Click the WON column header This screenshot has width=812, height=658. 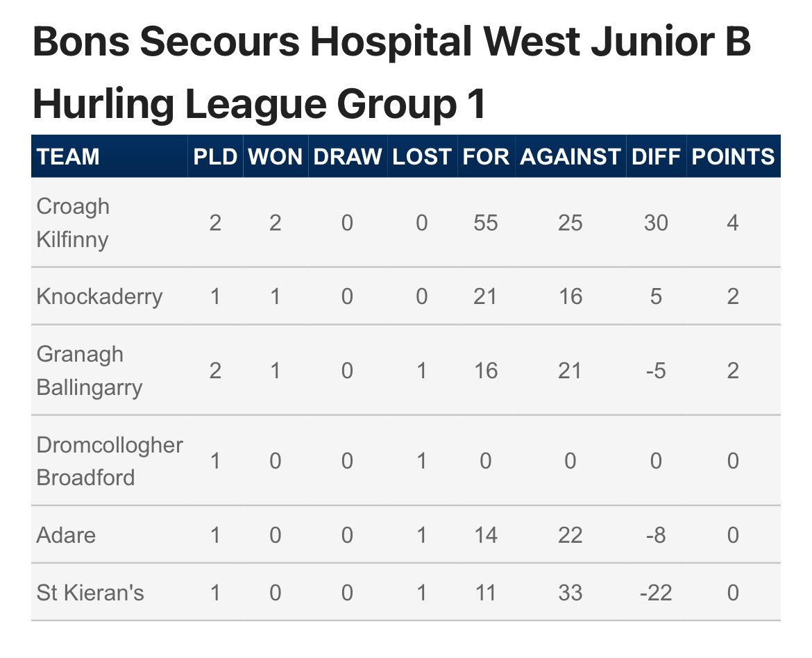coord(275,156)
